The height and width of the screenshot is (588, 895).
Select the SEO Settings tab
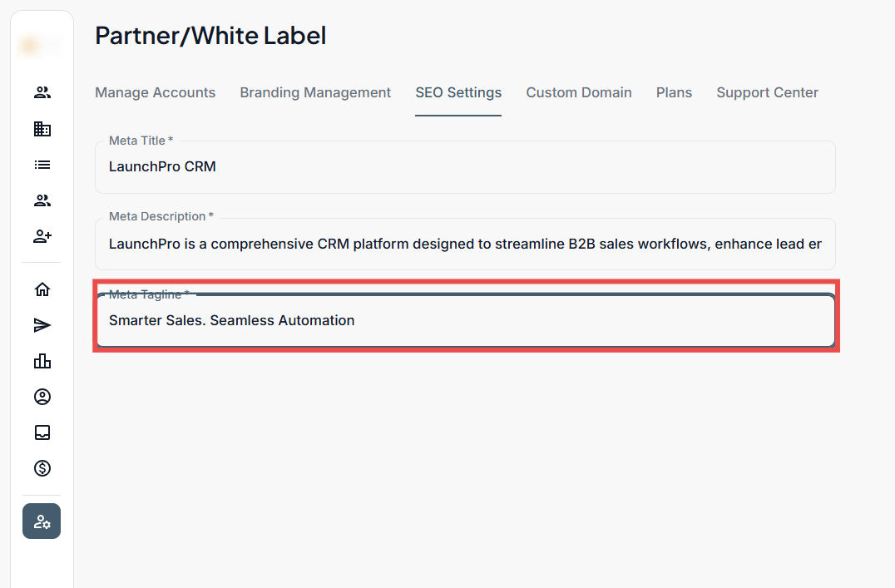click(458, 93)
